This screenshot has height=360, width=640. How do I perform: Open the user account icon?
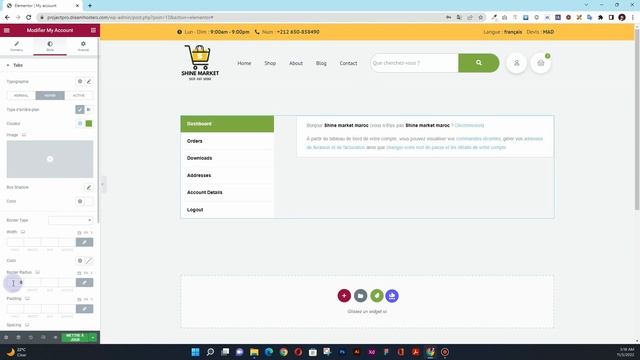[x=517, y=63]
